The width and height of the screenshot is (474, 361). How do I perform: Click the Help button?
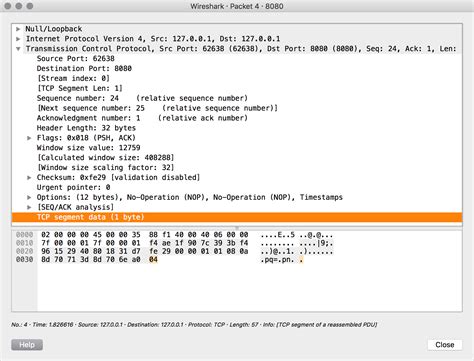[x=27, y=345]
